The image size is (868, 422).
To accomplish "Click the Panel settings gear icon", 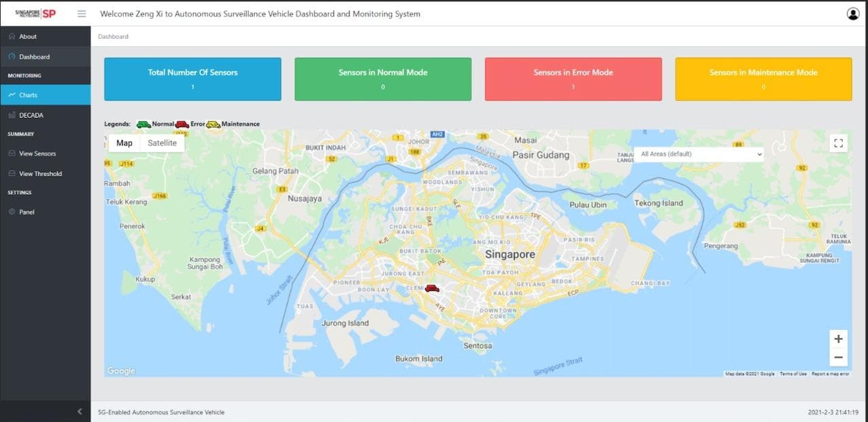I will [12, 212].
